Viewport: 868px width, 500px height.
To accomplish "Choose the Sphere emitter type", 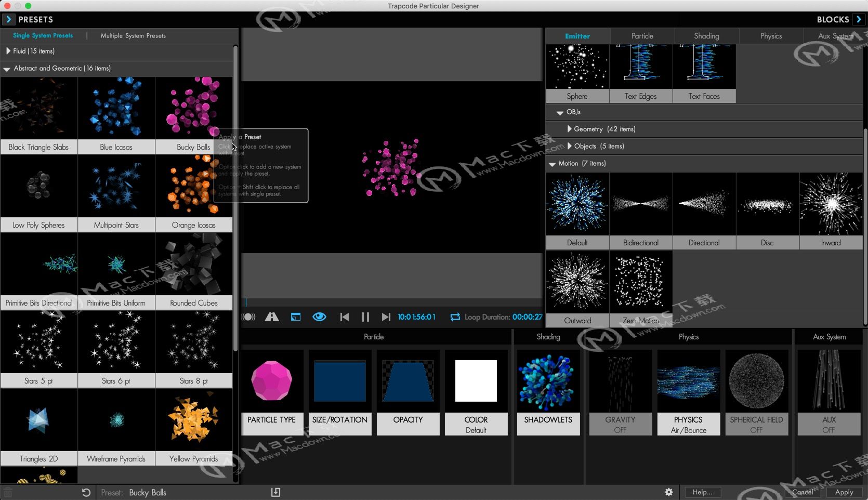I will click(577, 73).
